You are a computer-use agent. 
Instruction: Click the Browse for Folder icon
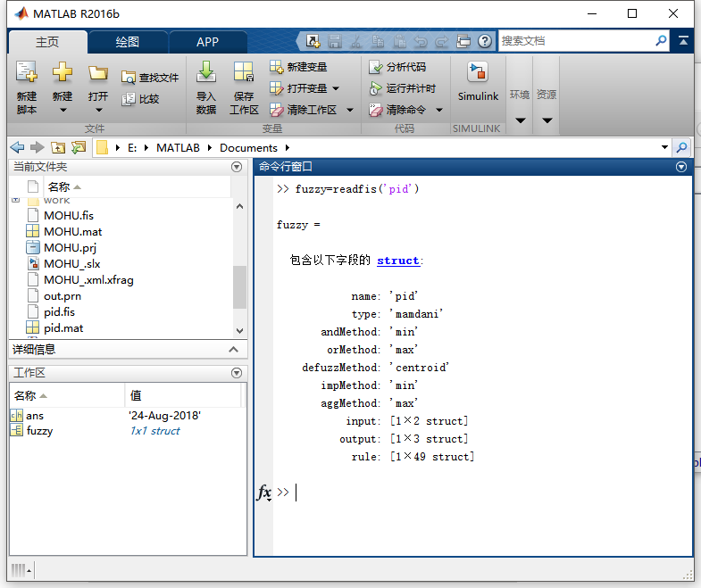[x=79, y=147]
